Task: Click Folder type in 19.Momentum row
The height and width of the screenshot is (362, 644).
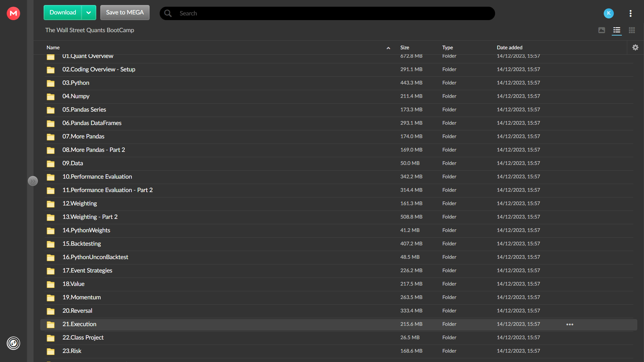Action: pyautogui.click(x=449, y=297)
